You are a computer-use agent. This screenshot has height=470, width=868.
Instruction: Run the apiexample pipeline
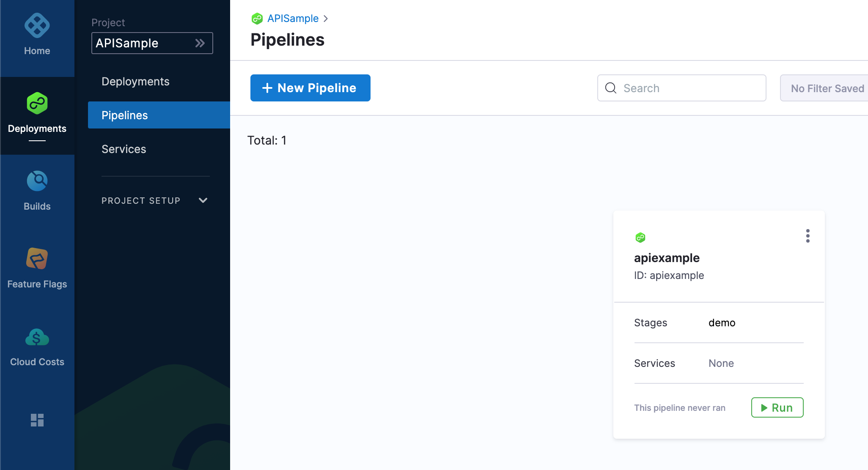coord(777,407)
